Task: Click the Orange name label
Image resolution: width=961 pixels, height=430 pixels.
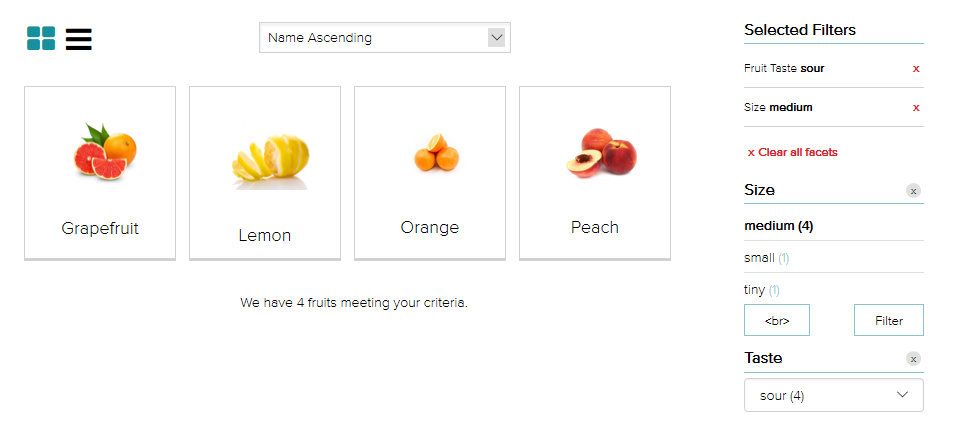Action: click(430, 227)
